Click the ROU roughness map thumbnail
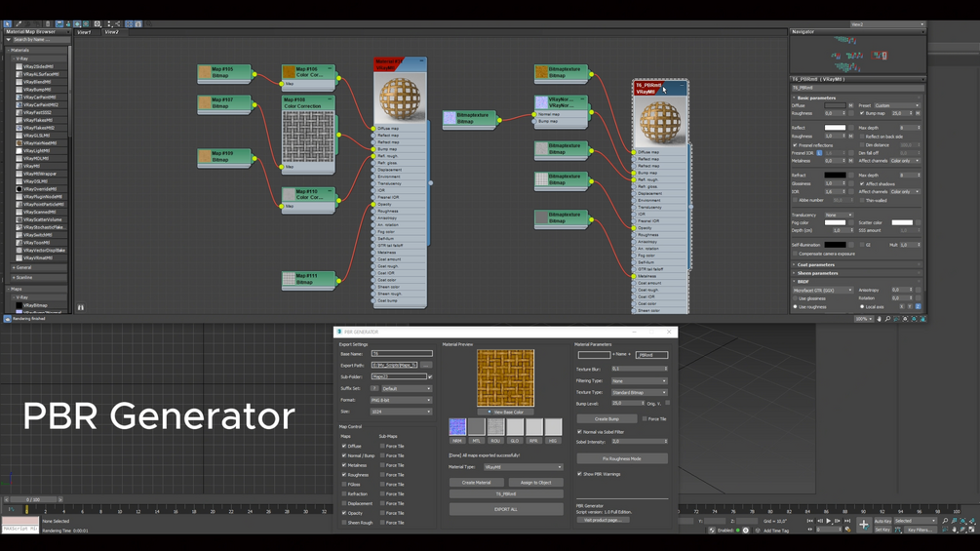 click(495, 427)
